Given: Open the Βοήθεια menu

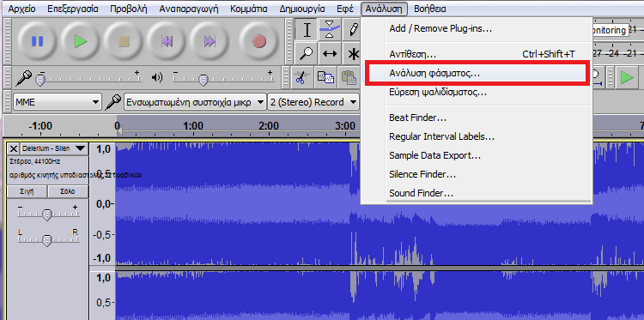Looking at the screenshot, I should pyautogui.click(x=430, y=9).
